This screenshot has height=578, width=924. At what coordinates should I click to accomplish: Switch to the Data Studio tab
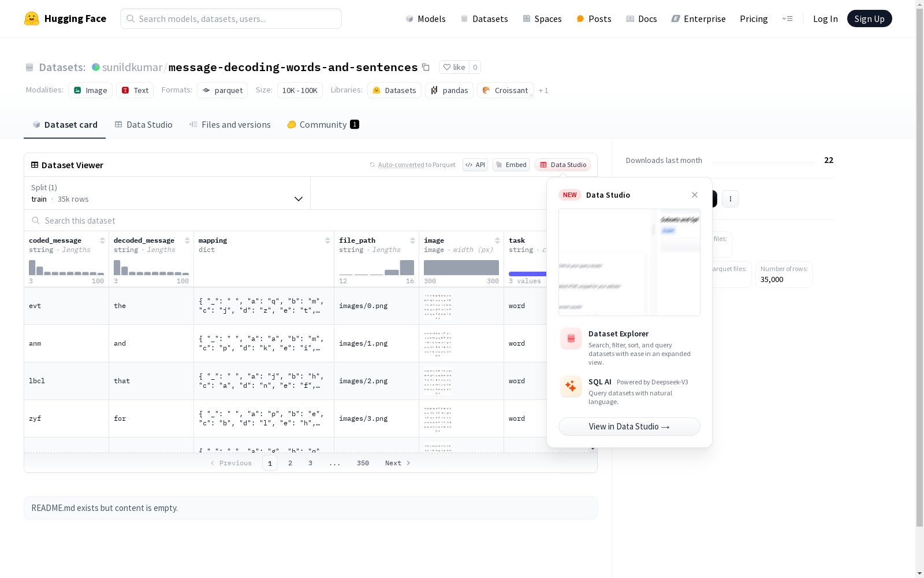point(143,124)
